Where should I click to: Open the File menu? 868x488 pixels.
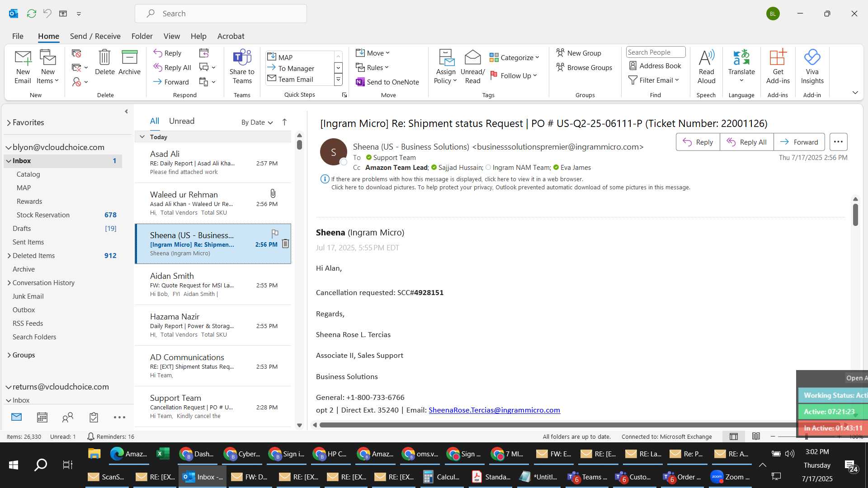(x=18, y=36)
